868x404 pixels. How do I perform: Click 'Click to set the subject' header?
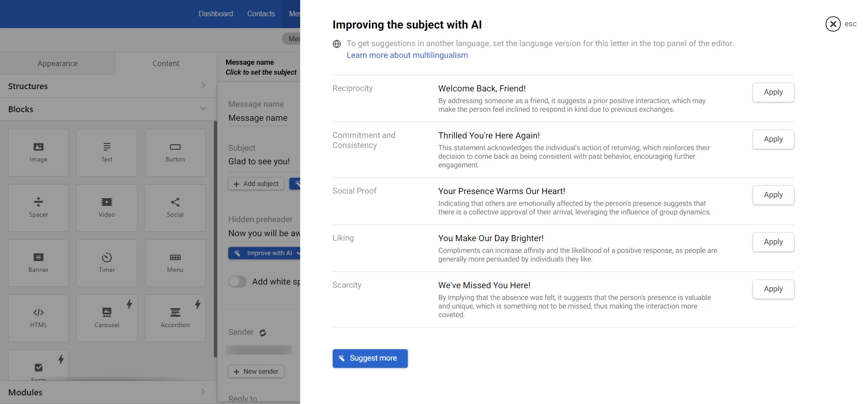point(261,72)
